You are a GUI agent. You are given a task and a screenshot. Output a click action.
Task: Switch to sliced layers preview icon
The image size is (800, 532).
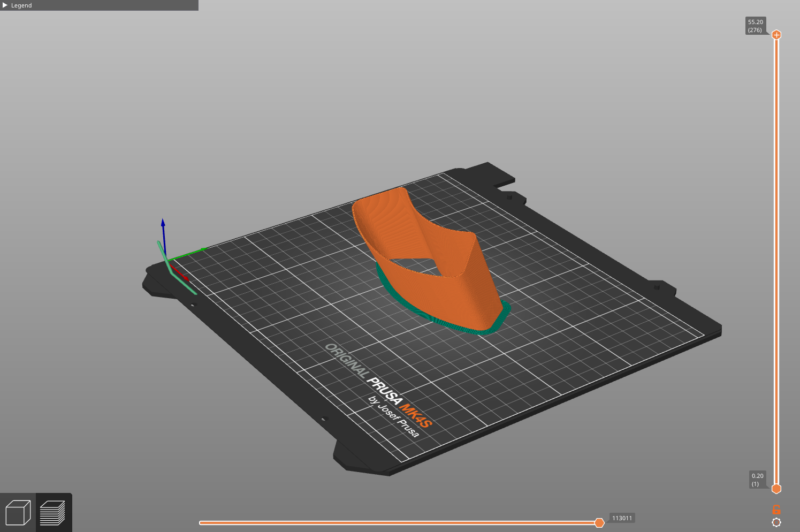[x=54, y=512]
